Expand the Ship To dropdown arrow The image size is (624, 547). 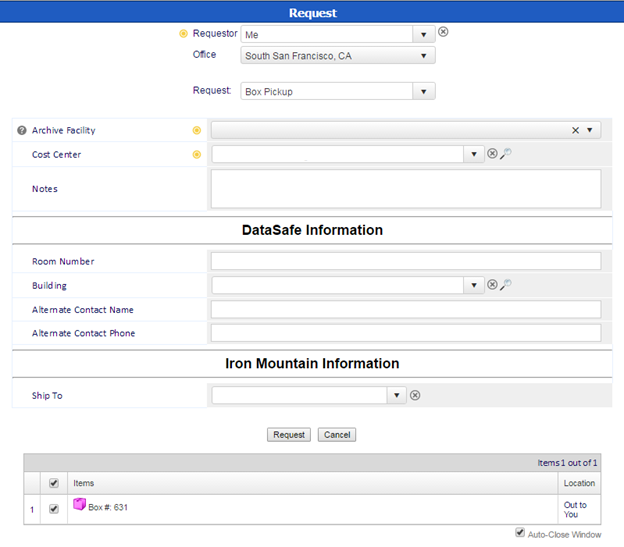tap(396, 395)
